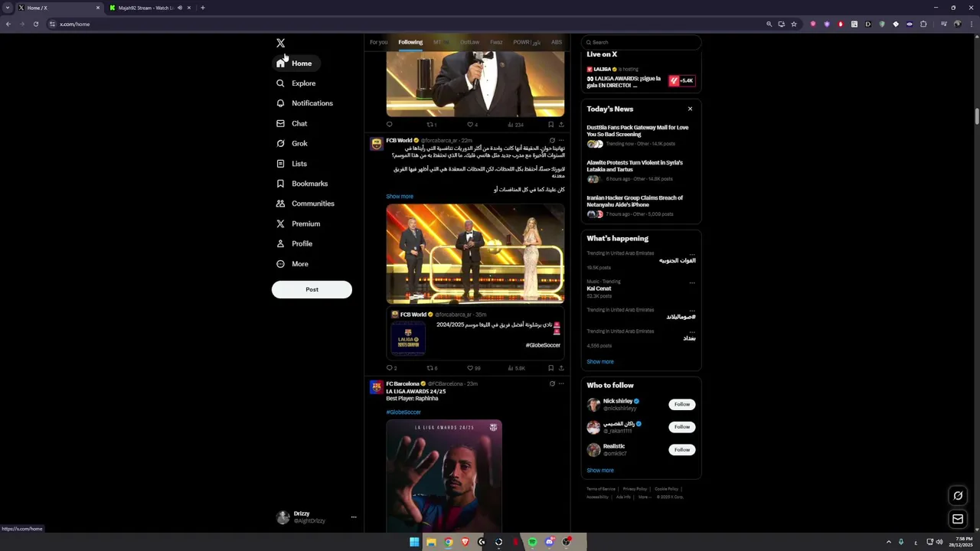The image size is (980, 551).
Task: View analytics of FCB World post, 5.8K views
Action: coord(516,368)
